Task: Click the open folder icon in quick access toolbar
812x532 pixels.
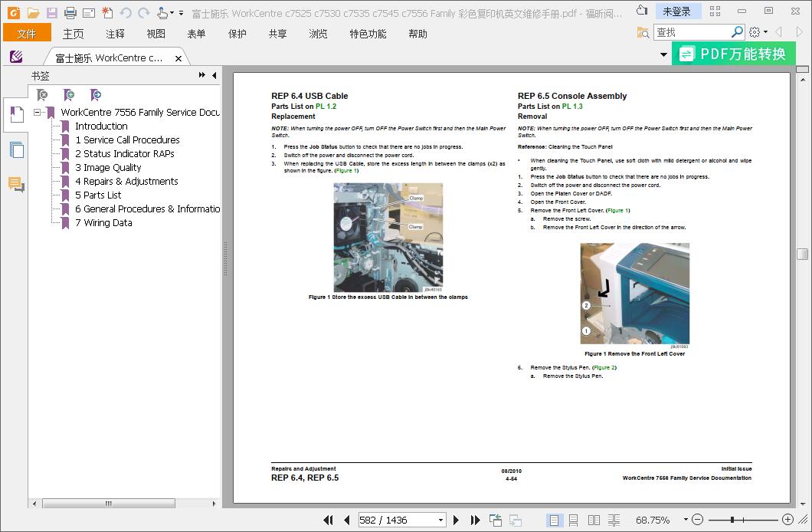Action: pyautogui.click(x=33, y=12)
